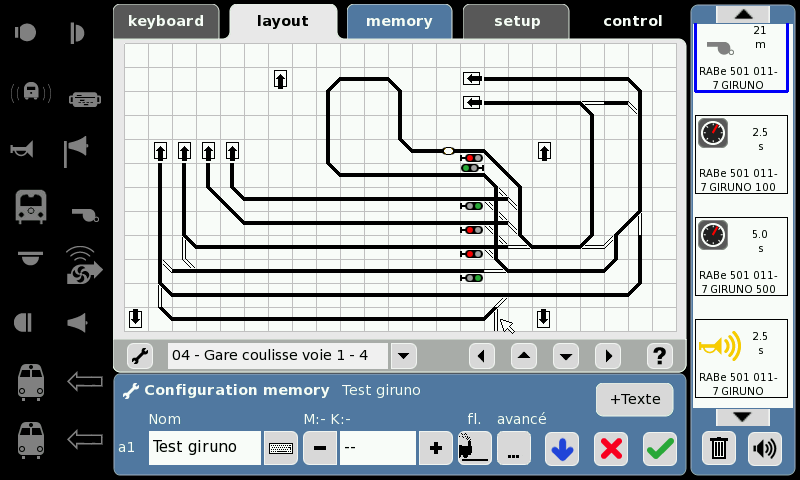Click the blue down arrow icon
This screenshot has width=800, height=480.
(x=562, y=449)
